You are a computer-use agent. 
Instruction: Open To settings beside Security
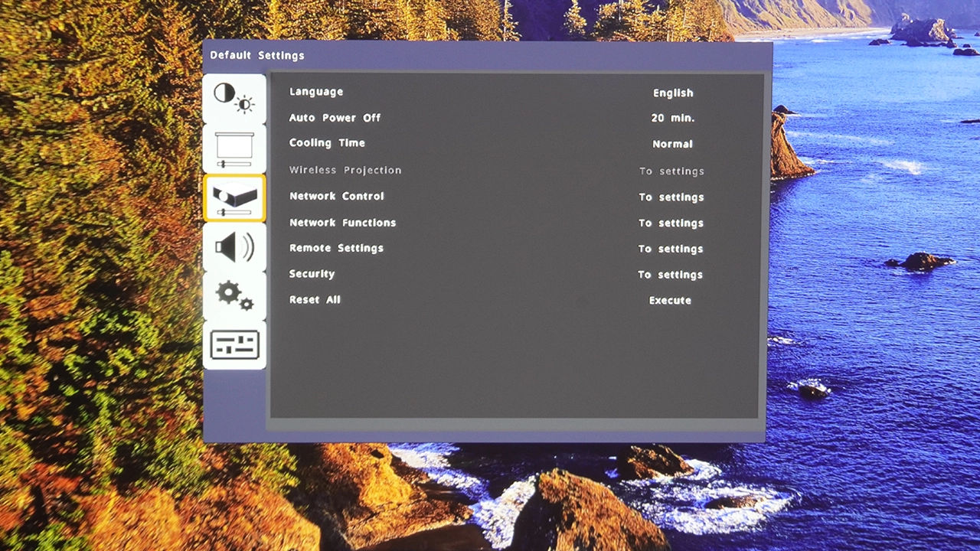(x=671, y=275)
